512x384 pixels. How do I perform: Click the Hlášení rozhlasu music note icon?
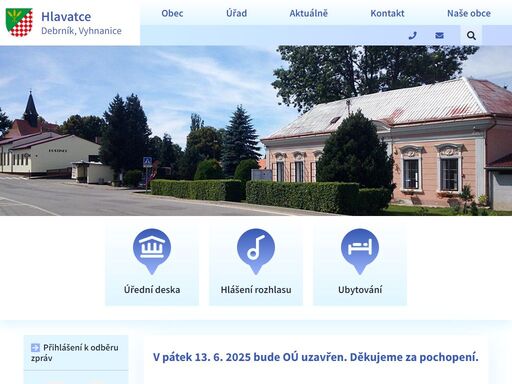pos(256,251)
